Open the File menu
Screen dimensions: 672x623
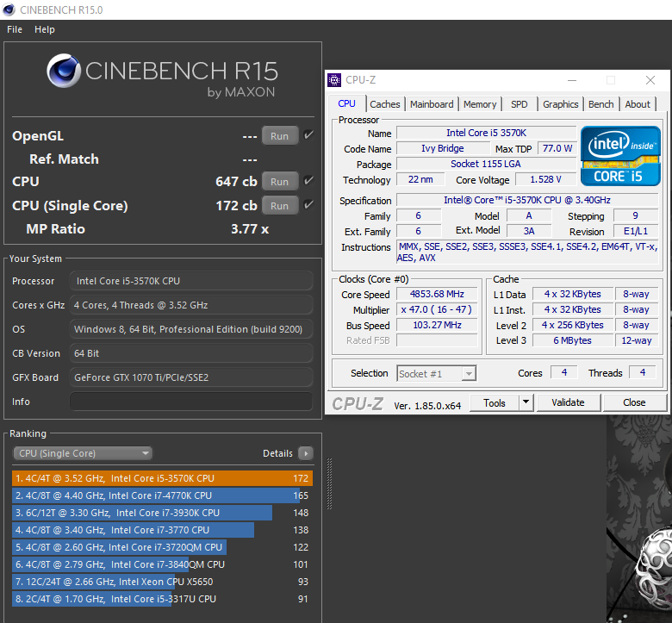[15, 29]
